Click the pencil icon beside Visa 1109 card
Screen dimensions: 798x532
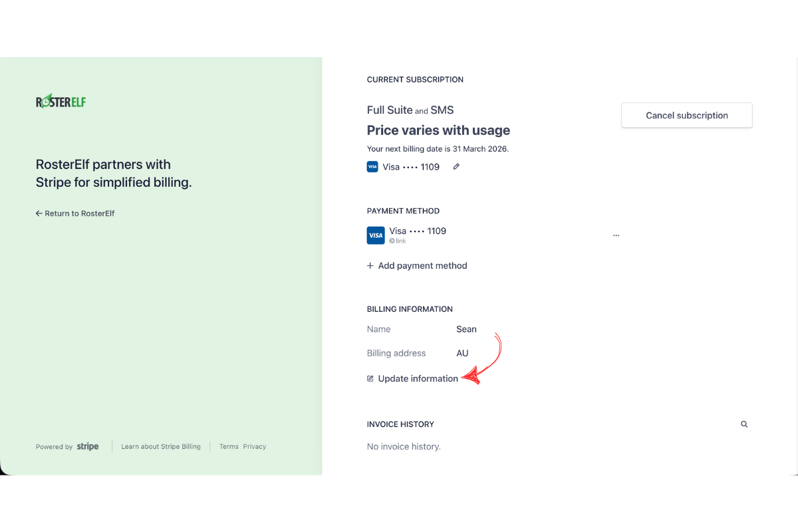[x=456, y=166]
